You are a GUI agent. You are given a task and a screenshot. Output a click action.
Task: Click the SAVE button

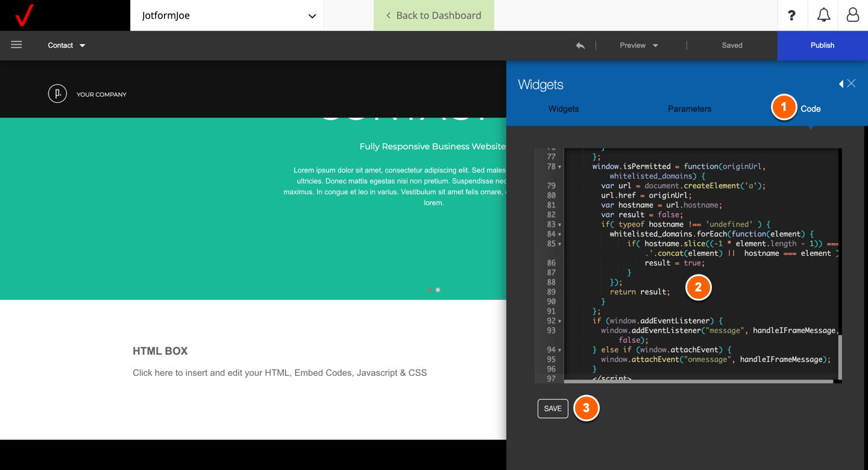[553, 408]
